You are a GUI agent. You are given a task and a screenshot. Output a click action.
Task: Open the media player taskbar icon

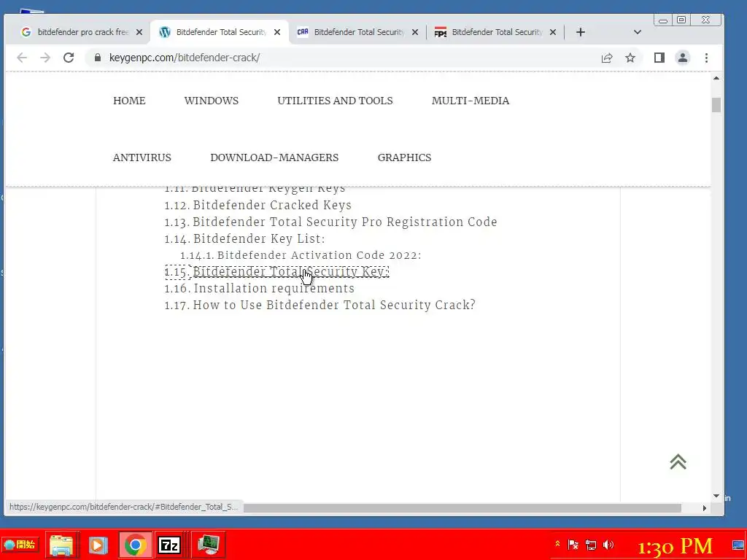98,545
